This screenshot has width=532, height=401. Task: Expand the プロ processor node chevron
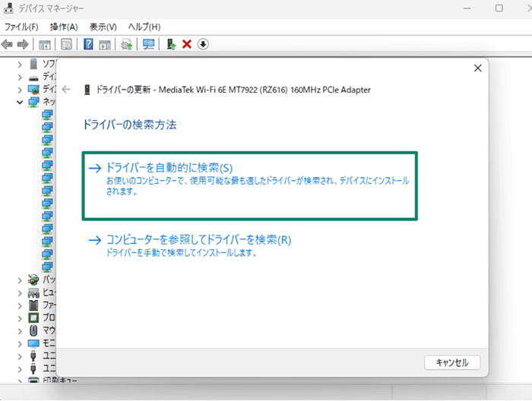(20, 319)
